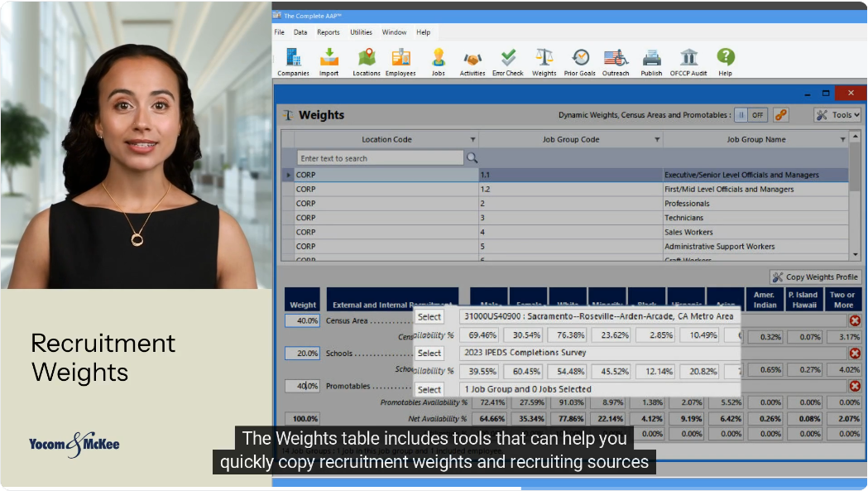This screenshot has height=491, width=868.
Task: Open the Outreach toolbar icon
Action: [616, 61]
